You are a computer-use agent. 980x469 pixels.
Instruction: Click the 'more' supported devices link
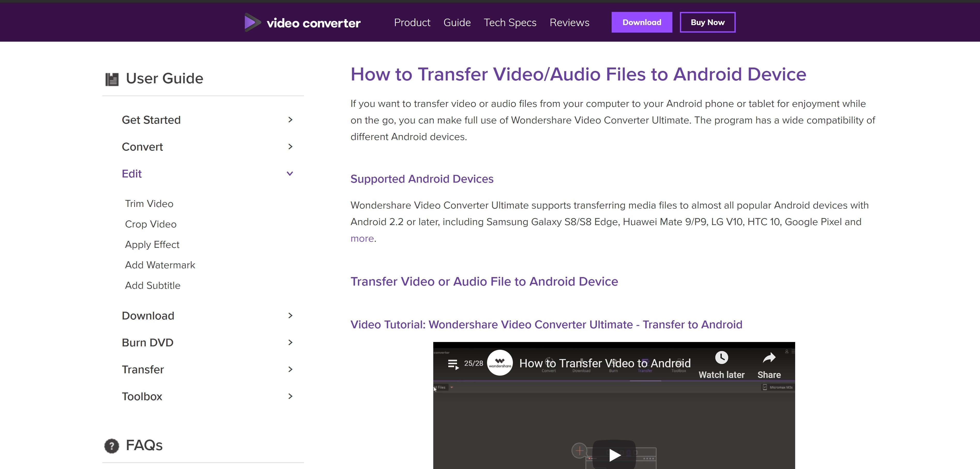(x=362, y=238)
